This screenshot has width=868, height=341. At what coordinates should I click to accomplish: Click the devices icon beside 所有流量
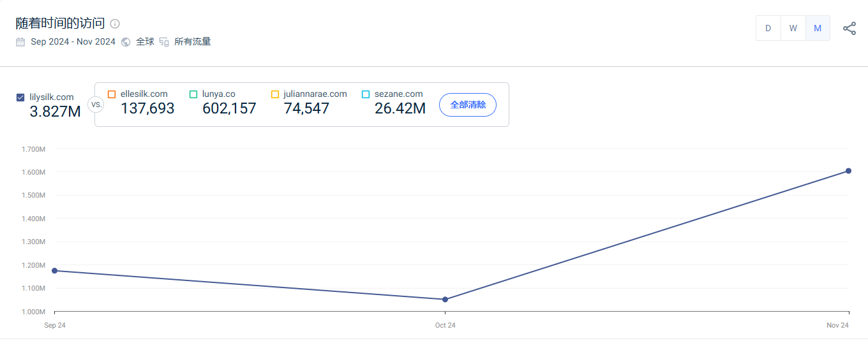pyautogui.click(x=164, y=42)
